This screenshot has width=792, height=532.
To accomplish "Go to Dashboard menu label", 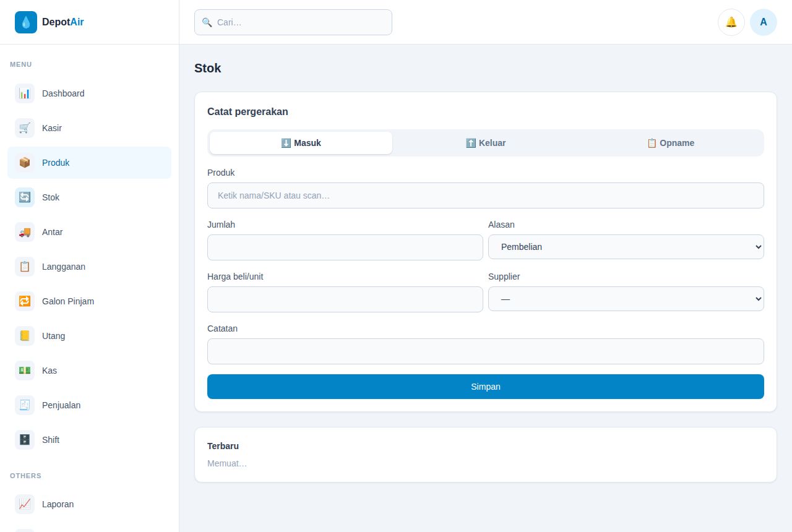I will pyautogui.click(x=63, y=93).
